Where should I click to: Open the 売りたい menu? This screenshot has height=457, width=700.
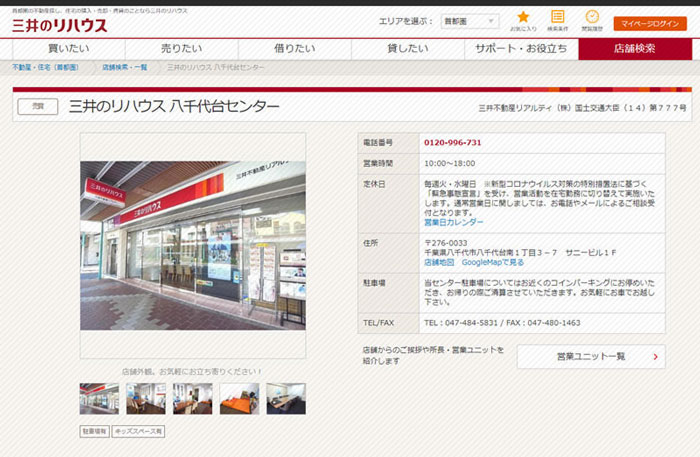coord(182,49)
